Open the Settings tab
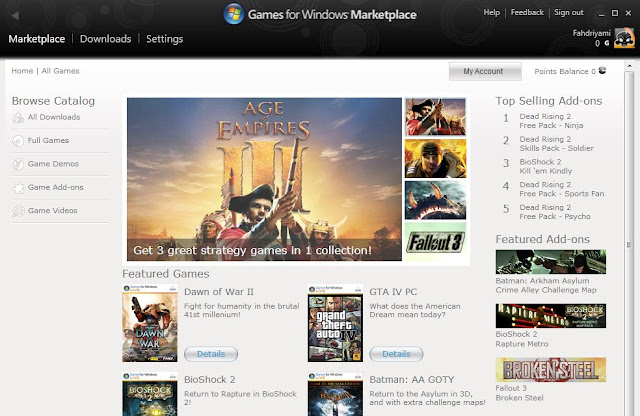Image resolution: width=640 pixels, height=416 pixels. [164, 39]
